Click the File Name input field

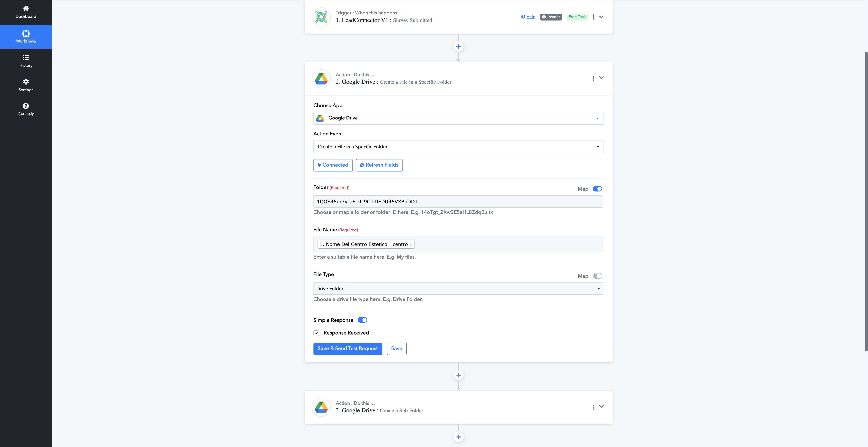pyautogui.click(x=458, y=244)
